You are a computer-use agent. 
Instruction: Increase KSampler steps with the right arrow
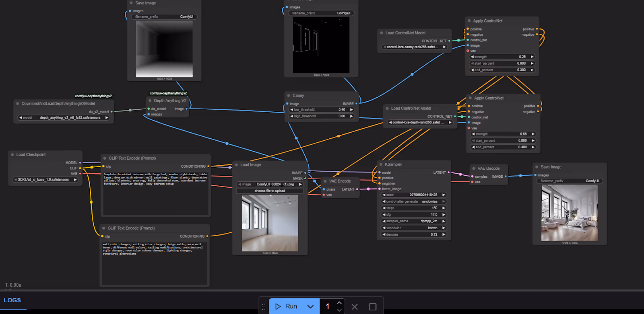click(444, 208)
